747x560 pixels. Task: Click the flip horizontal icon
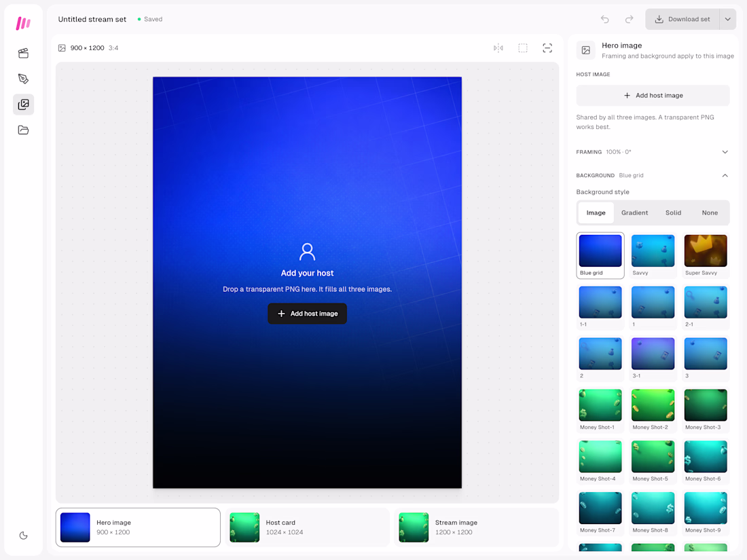(x=498, y=48)
